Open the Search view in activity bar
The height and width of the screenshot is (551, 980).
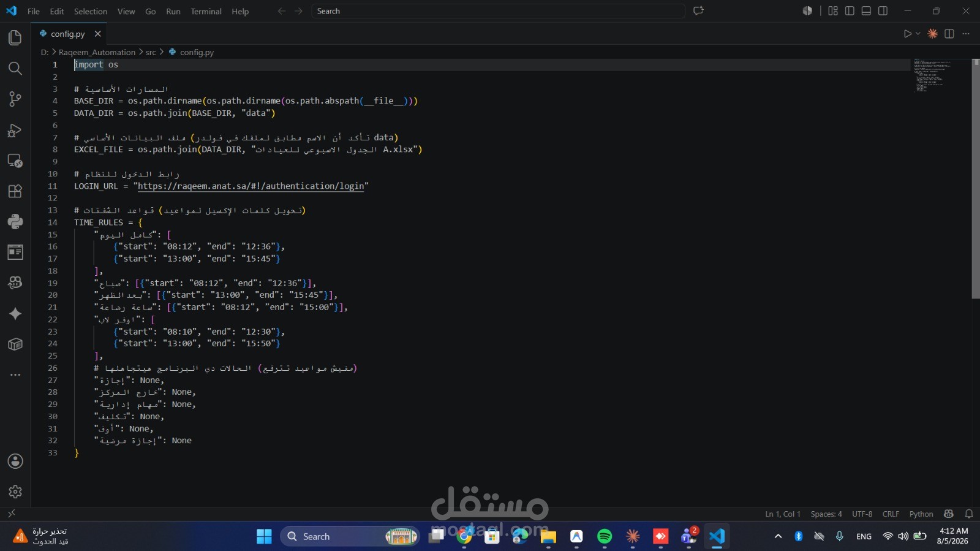click(x=15, y=69)
